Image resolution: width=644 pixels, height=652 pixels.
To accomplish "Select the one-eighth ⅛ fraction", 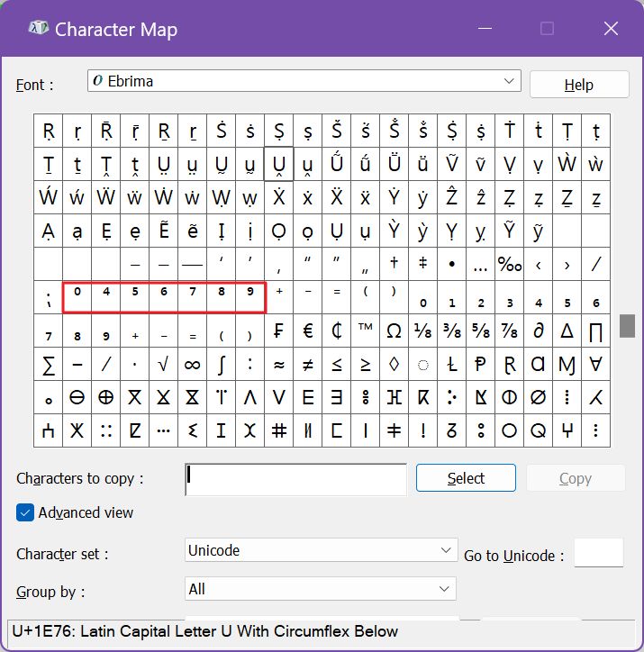I will (x=422, y=331).
